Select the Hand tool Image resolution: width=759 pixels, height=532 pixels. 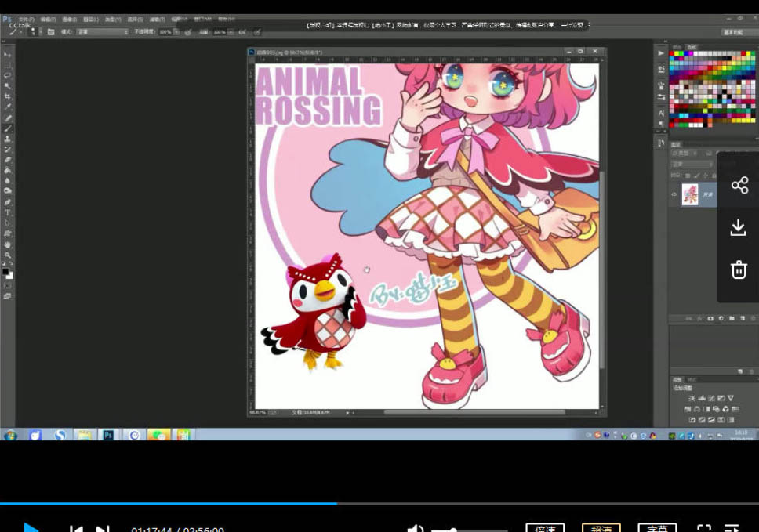(x=7, y=244)
